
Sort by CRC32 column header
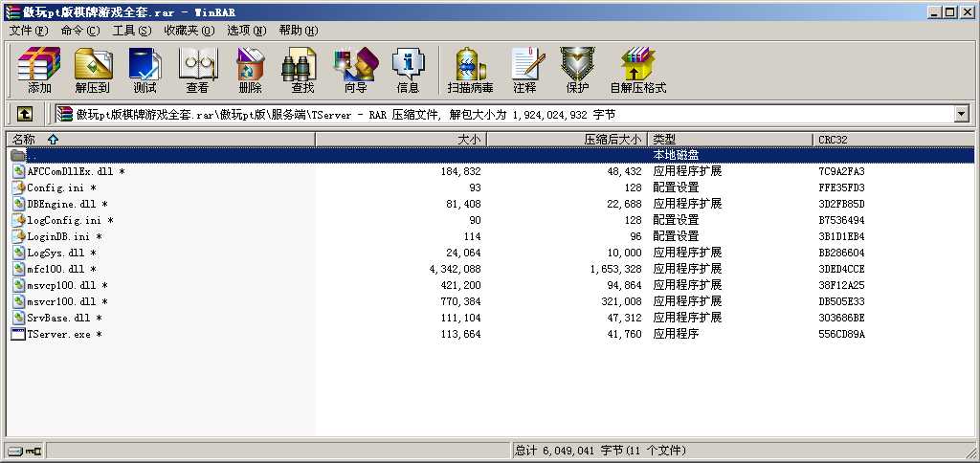893,140
